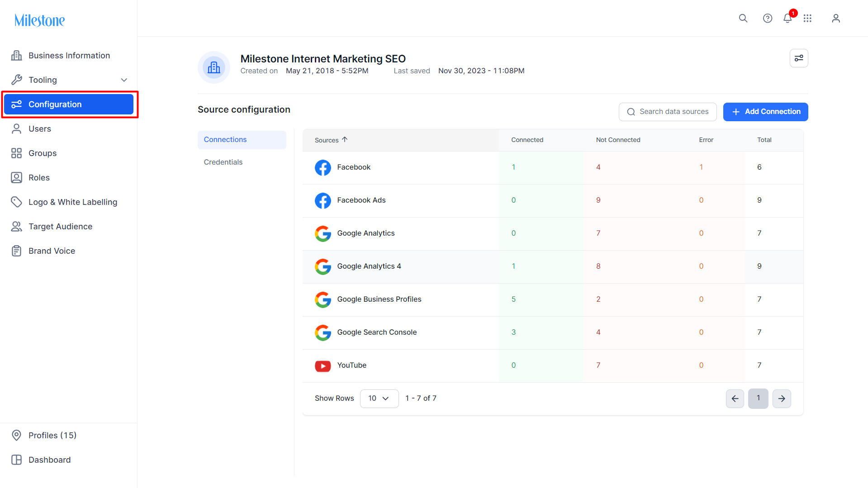868x488 pixels.
Task: Click the Milestone logo
Action: pyautogui.click(x=40, y=20)
